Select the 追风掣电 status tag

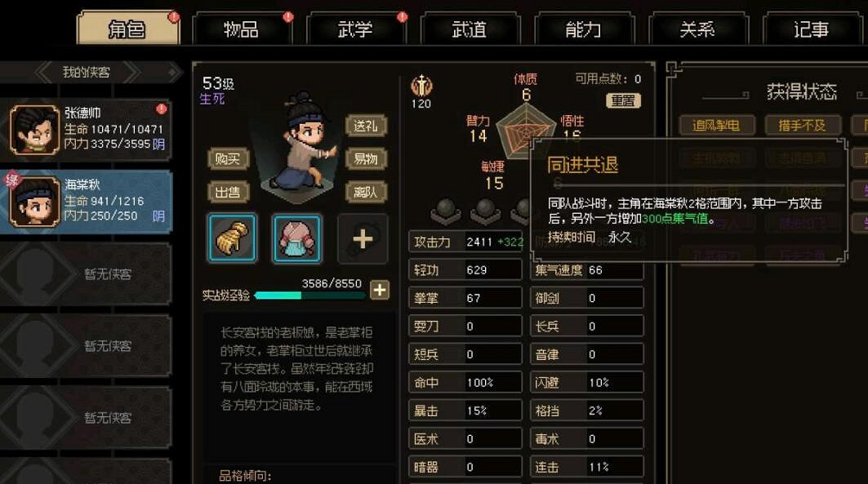pos(716,126)
